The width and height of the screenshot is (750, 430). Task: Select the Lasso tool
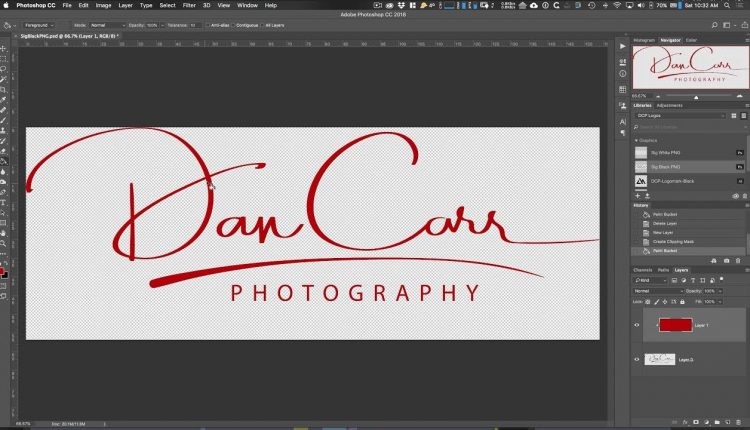click(x=3, y=69)
